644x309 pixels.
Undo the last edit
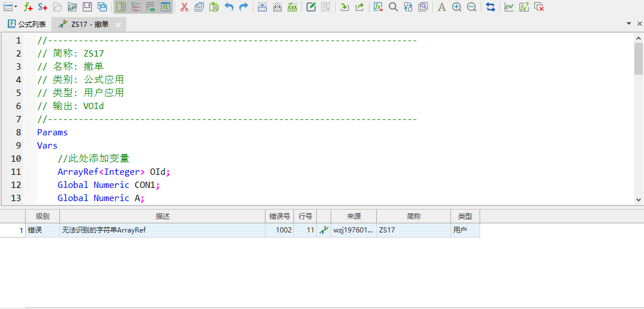[229, 7]
